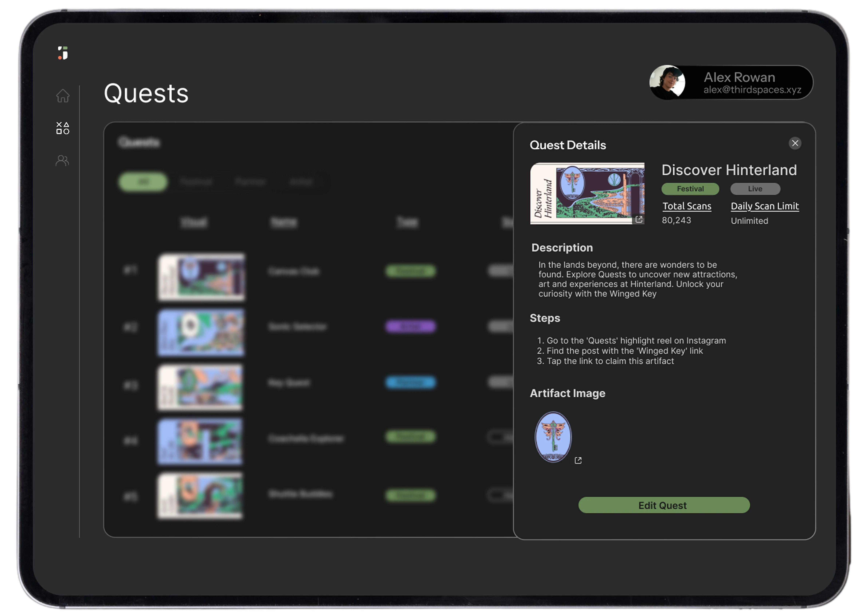The height and width of the screenshot is (616, 866).
Task: Click the Winged Key artifact image
Action: (x=553, y=437)
